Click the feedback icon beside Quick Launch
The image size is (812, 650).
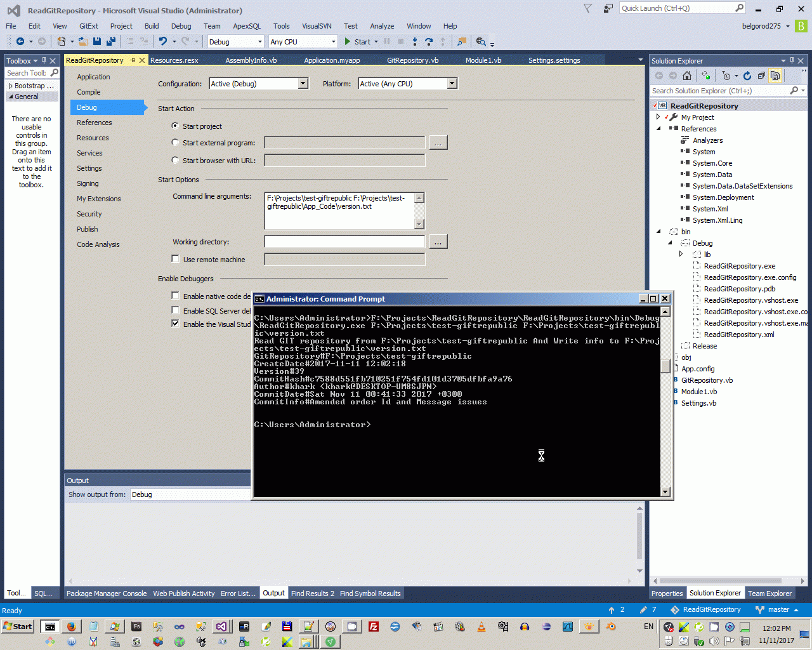(x=608, y=8)
